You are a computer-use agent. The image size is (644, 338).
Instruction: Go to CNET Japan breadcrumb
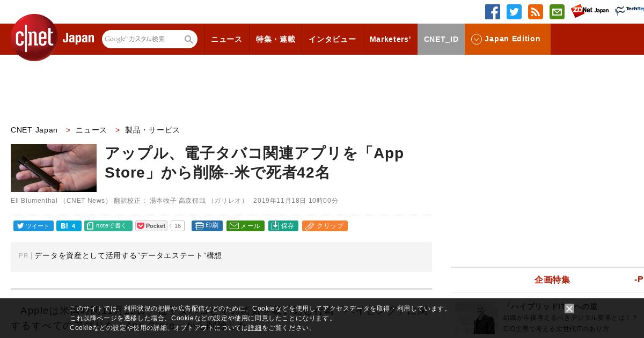(34, 130)
